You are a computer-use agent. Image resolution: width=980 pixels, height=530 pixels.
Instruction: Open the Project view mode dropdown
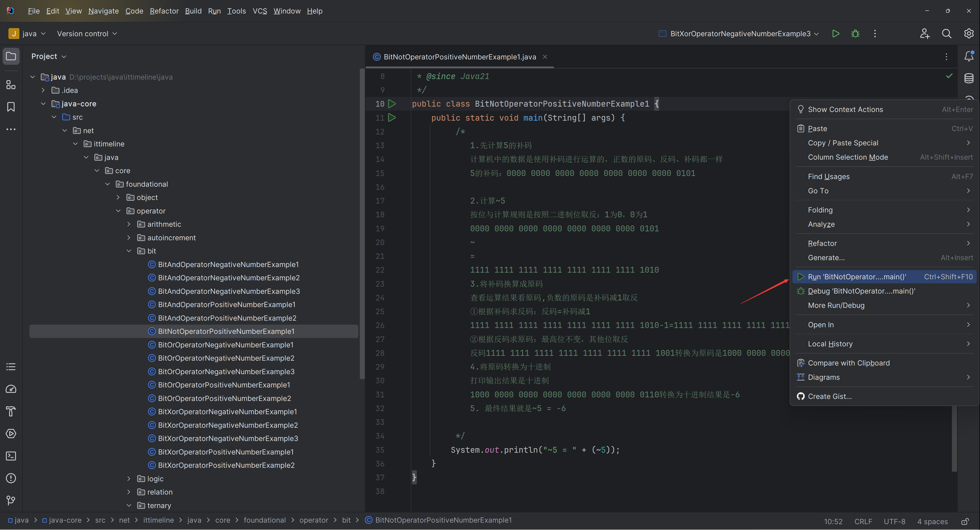[x=49, y=56]
